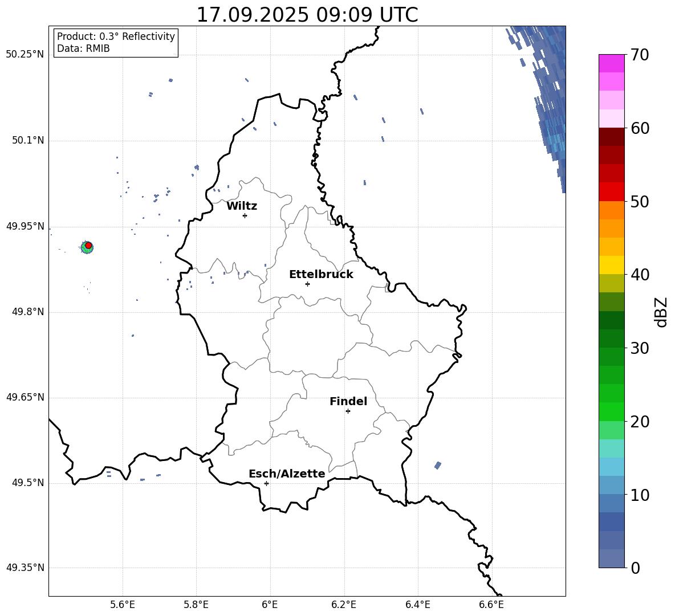Click the small blue echo southeast of Findel
675x616 pixels.
[438, 465]
